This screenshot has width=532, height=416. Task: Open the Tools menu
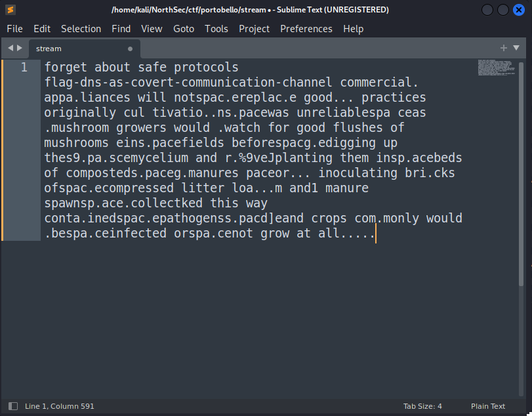coord(216,29)
